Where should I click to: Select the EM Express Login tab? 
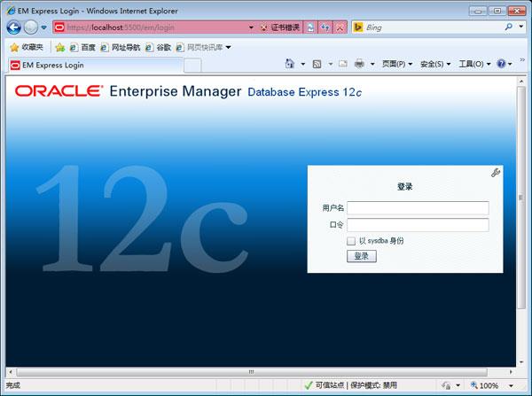[x=96, y=65]
